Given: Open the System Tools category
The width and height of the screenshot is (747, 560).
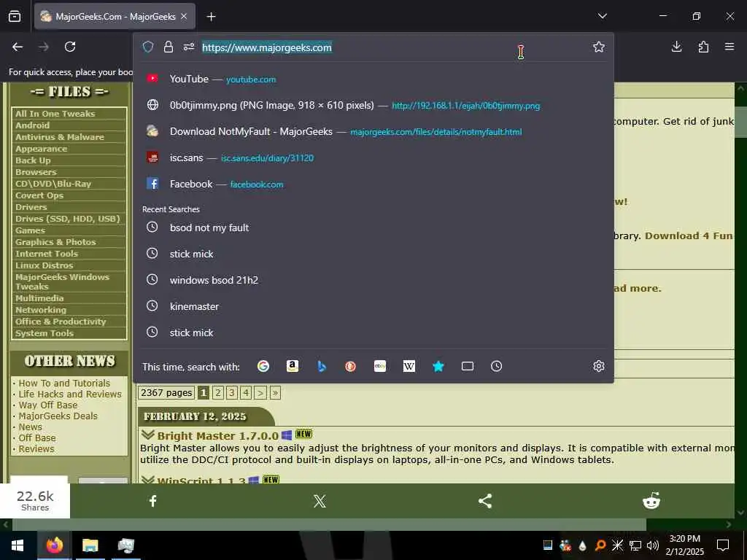Looking at the screenshot, I should click(x=44, y=333).
